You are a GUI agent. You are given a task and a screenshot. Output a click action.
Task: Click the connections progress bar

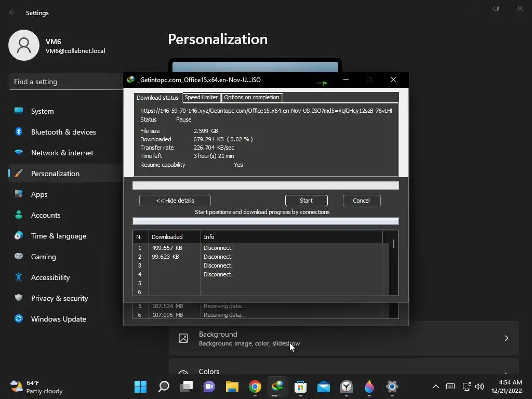click(265, 221)
